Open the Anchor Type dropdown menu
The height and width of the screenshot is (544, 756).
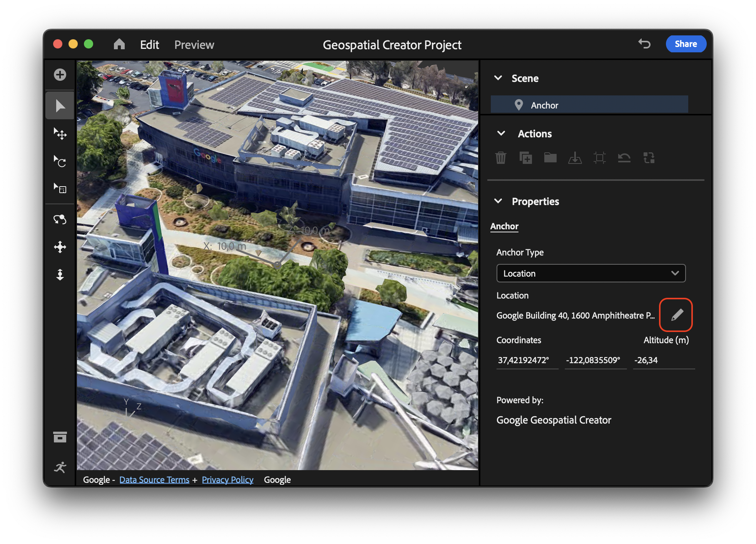tap(592, 272)
